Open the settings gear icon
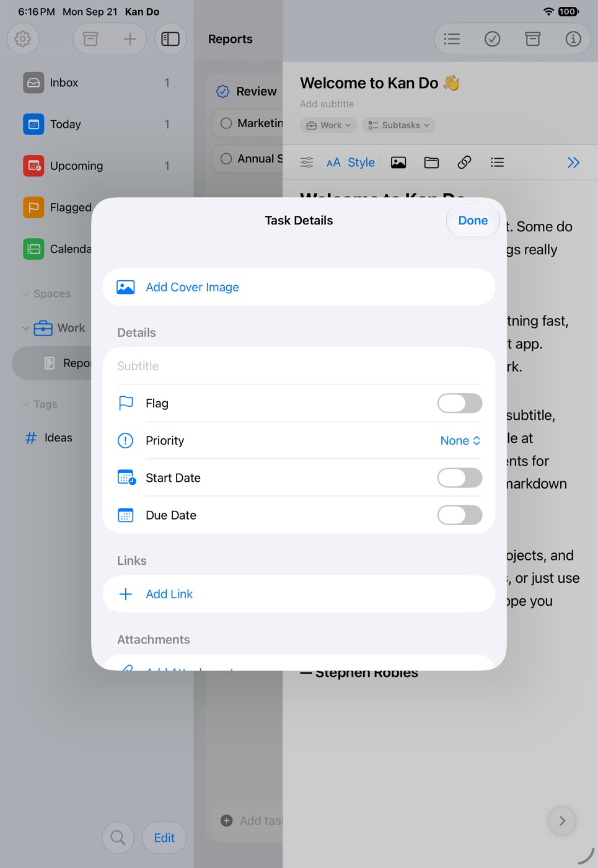 pyautogui.click(x=23, y=39)
